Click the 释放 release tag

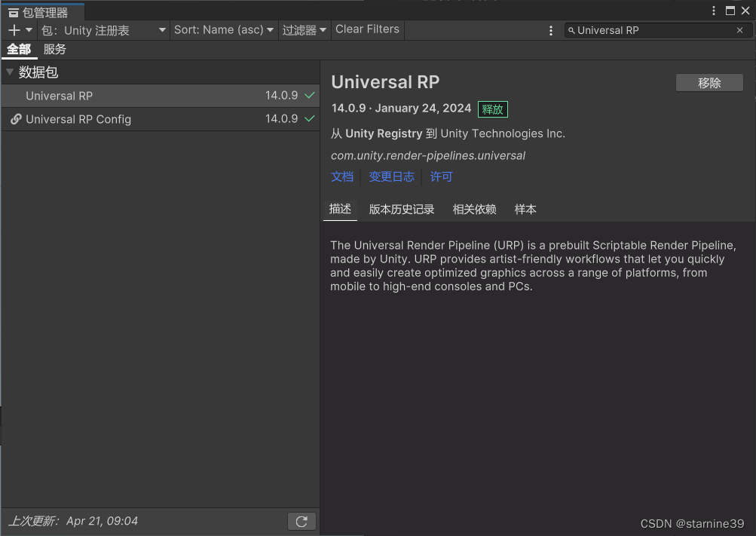[492, 109]
